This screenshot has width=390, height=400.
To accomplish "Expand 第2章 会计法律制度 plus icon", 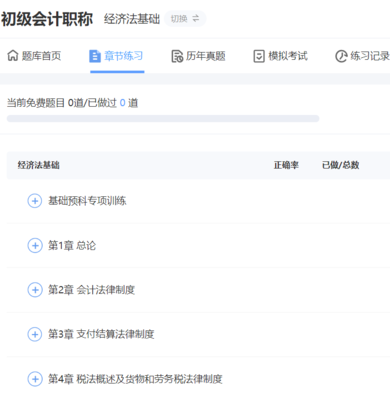I will pos(35,290).
